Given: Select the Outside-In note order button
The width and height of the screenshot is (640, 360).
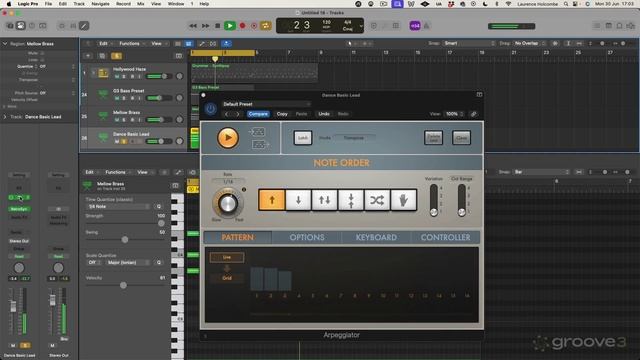Looking at the screenshot, I should click(351, 200).
